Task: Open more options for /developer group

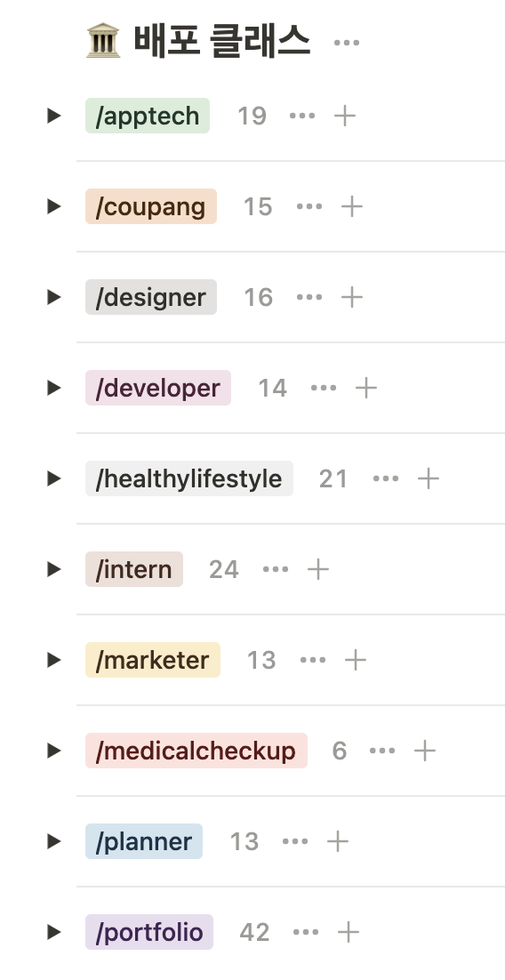Action: (324, 388)
